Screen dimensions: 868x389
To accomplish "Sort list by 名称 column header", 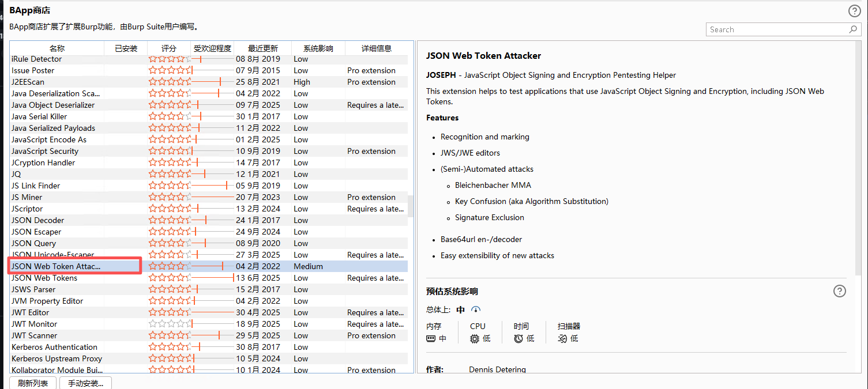I will coord(57,48).
